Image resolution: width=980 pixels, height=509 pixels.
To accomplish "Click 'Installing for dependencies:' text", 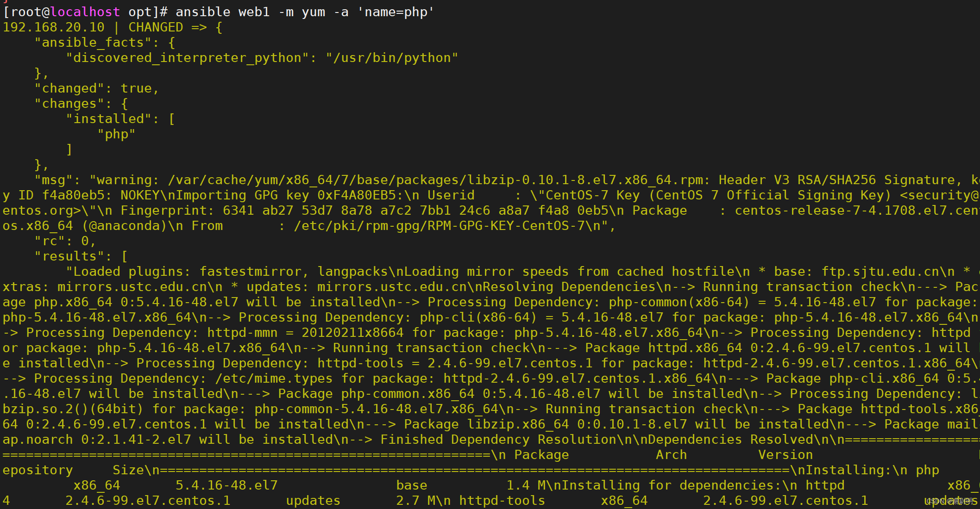I will pyautogui.click(x=672, y=485).
